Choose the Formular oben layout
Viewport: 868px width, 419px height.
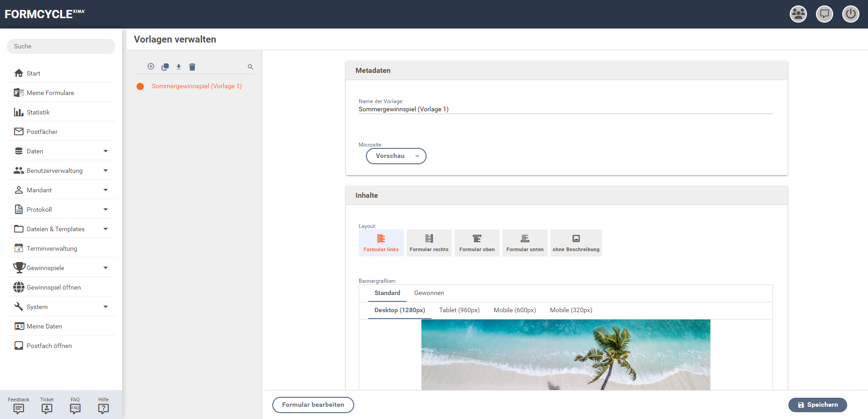coord(477,243)
